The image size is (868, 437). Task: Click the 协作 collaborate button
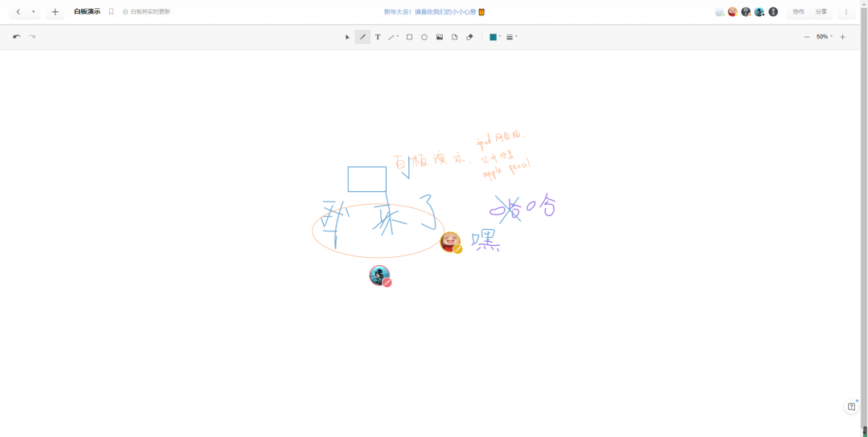(x=798, y=12)
